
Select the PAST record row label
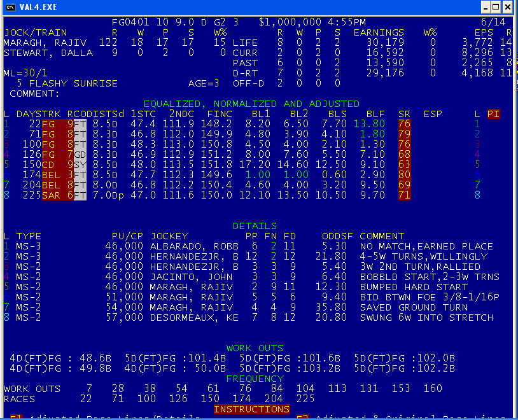point(245,63)
